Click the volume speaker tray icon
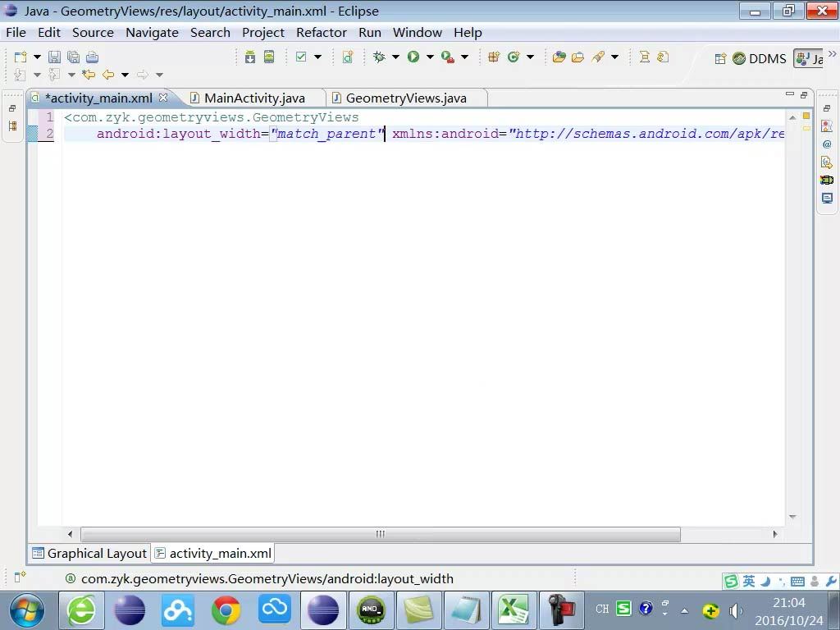 (736, 610)
